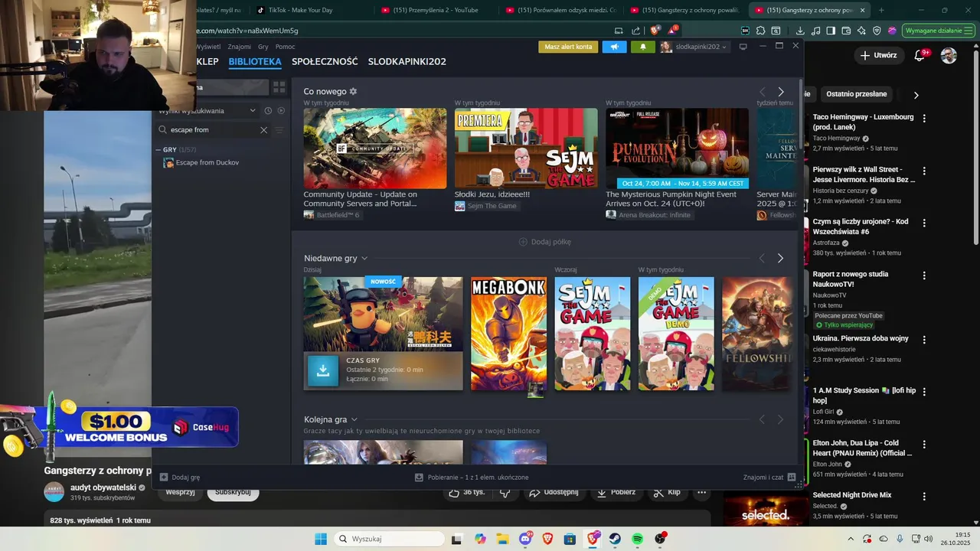Open SPOŁECZNOŚĆ tab in Steam
Screen dimensions: 980x551
(325, 61)
